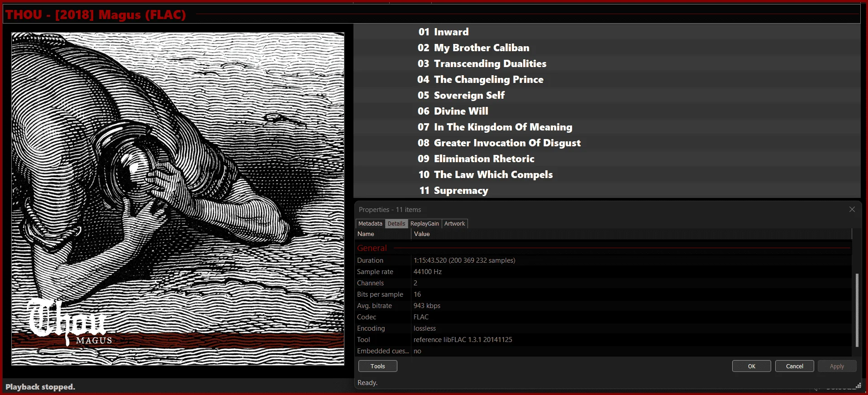Select the Details tab
Viewport: 868px width, 395px height.
click(x=396, y=224)
